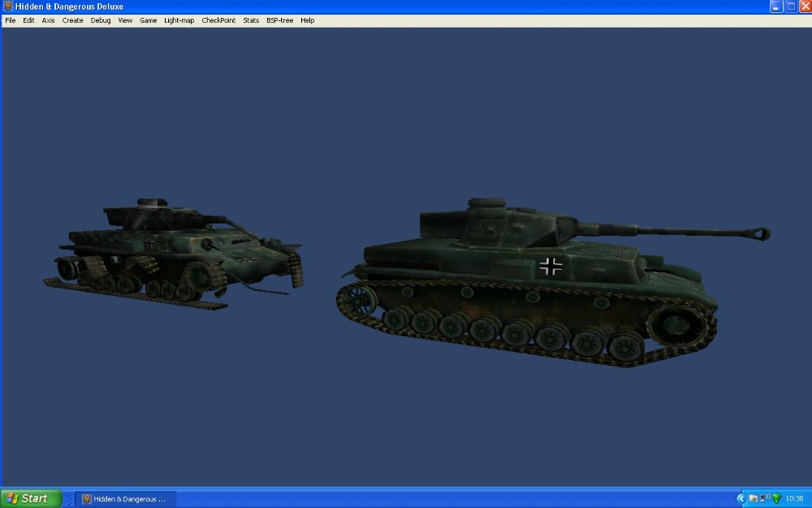Open the Game menu
Viewport: 812px width, 508px height.
(148, 20)
